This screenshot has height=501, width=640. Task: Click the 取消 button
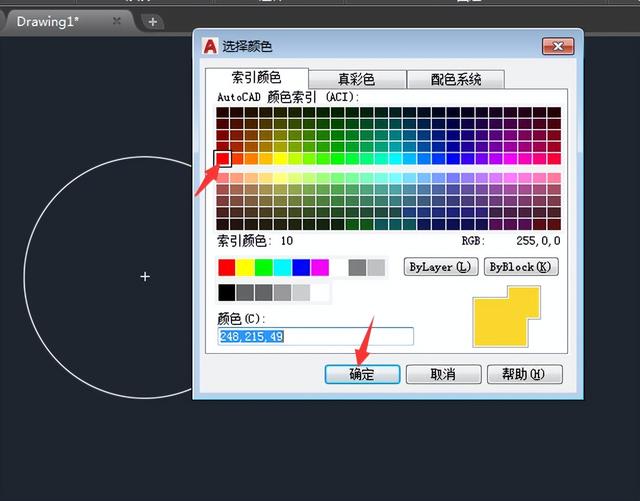(443, 374)
